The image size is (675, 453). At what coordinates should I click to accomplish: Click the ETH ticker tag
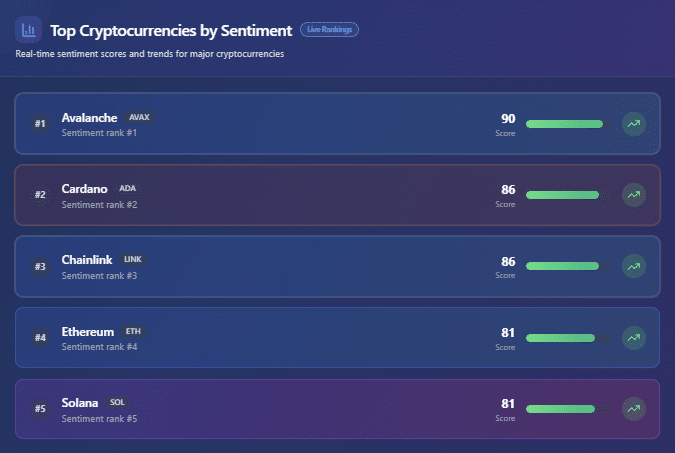(x=133, y=331)
